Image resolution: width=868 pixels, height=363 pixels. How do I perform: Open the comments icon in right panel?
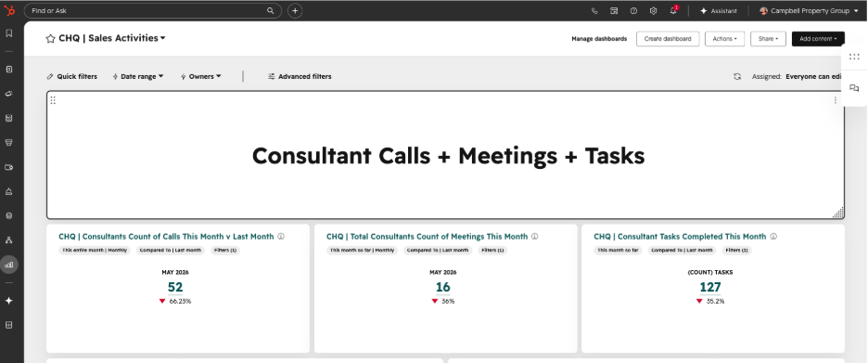[854, 88]
